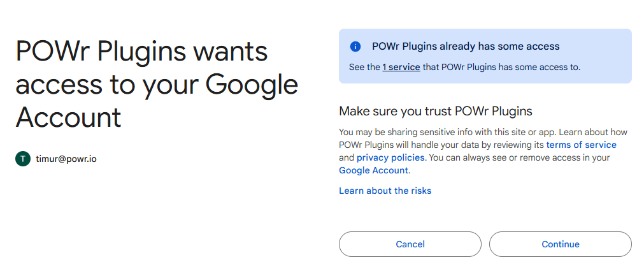Open the terms of service link
Image resolution: width=644 pixels, height=269 pixels.
pyautogui.click(x=581, y=145)
